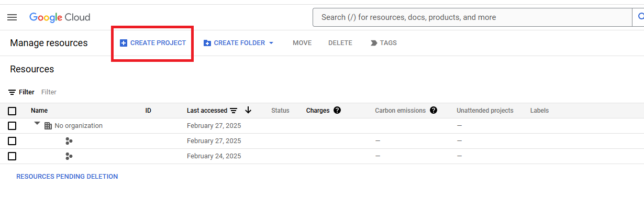
Task: Check the February 24 project row checkbox
Action: pyautogui.click(x=12, y=156)
